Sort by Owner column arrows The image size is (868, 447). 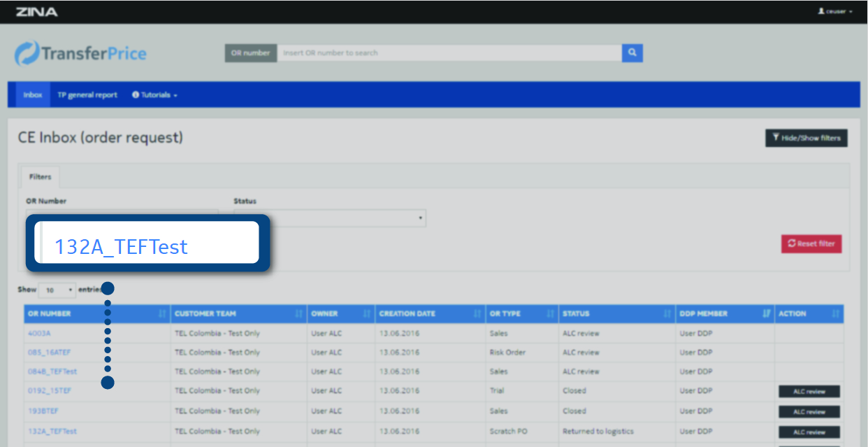[366, 314]
